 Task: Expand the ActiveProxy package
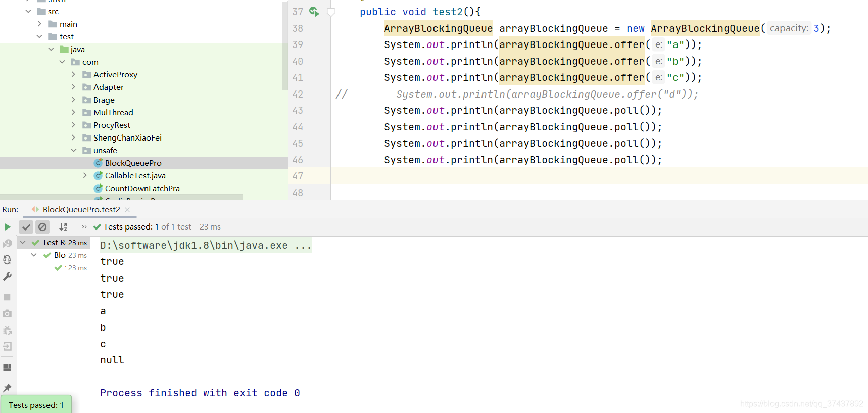pos(74,74)
